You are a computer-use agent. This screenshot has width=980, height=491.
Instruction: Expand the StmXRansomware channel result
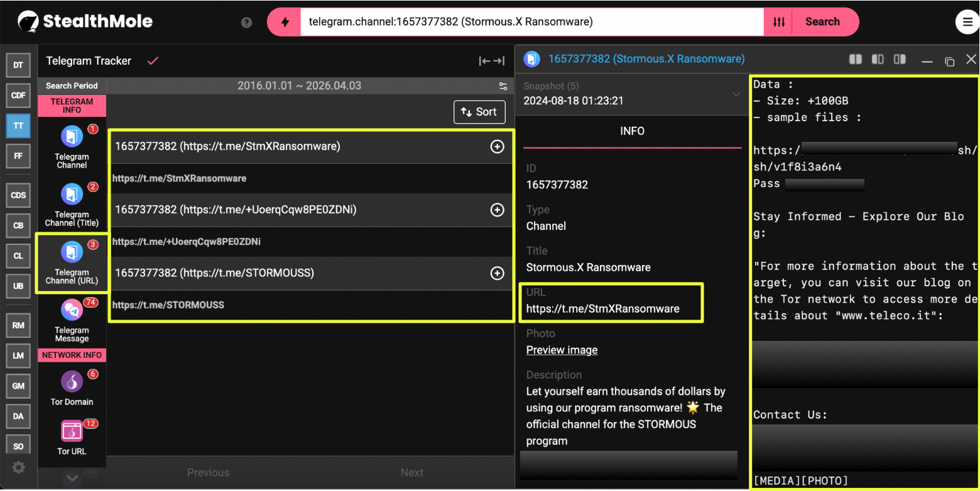tap(497, 146)
